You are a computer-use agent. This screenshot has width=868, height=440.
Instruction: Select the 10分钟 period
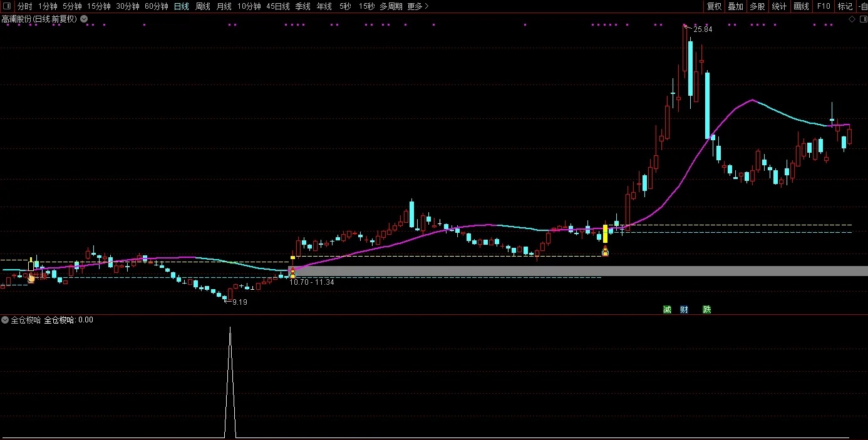point(249,6)
